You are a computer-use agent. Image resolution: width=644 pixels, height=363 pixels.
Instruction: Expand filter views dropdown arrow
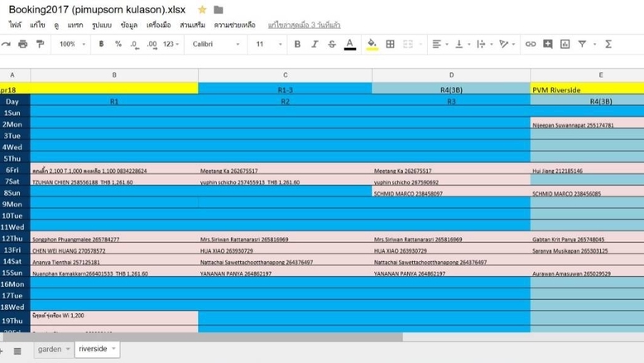pos(594,44)
